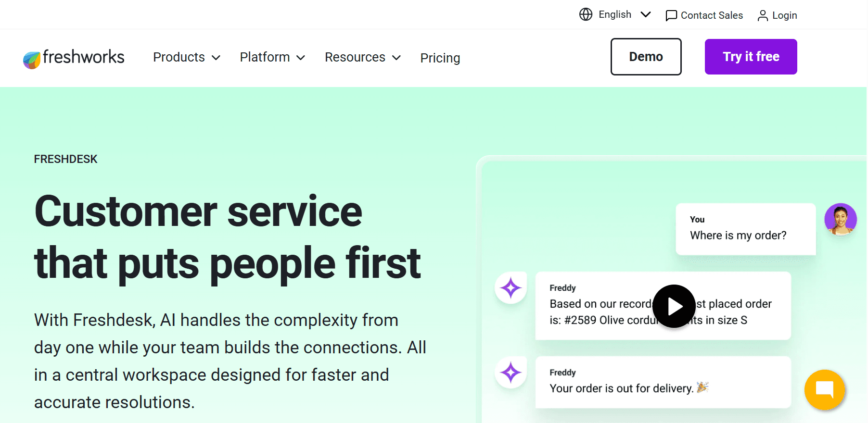Click the Demo button
The width and height of the screenshot is (868, 423).
click(x=646, y=57)
